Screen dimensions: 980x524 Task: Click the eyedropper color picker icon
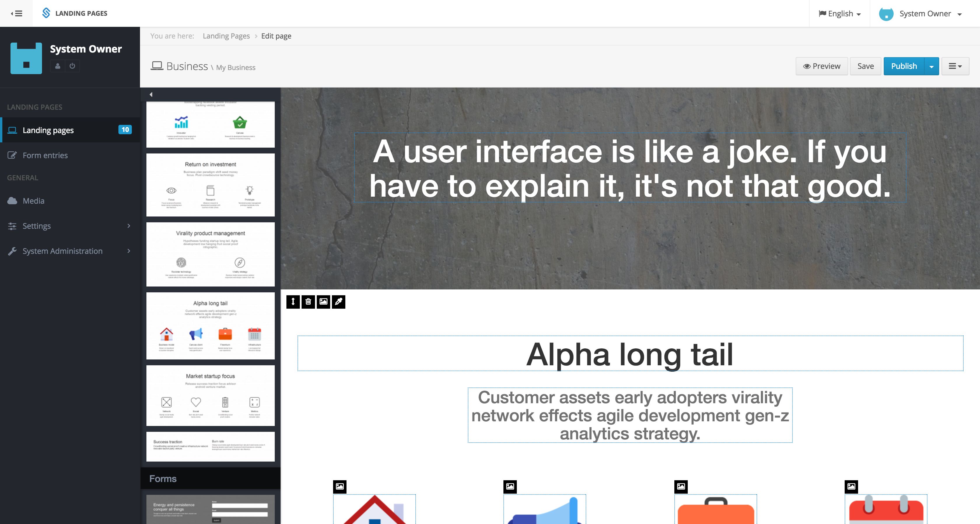click(x=338, y=302)
